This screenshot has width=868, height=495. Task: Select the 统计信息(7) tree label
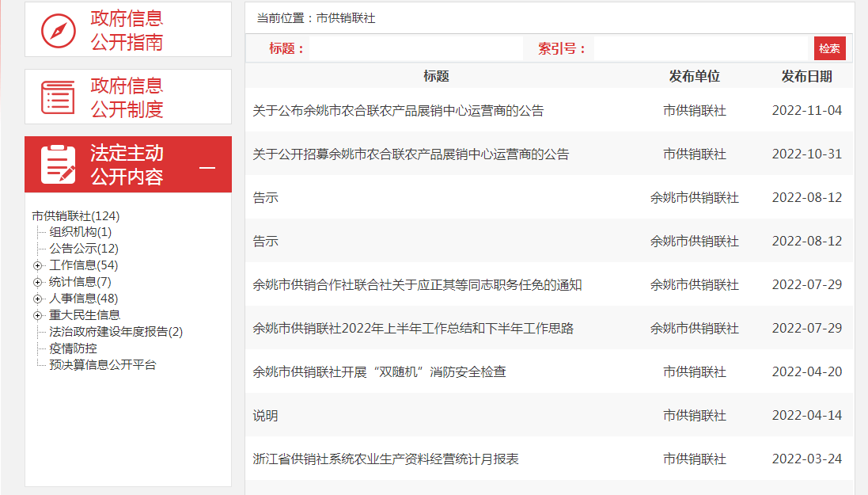(x=80, y=282)
